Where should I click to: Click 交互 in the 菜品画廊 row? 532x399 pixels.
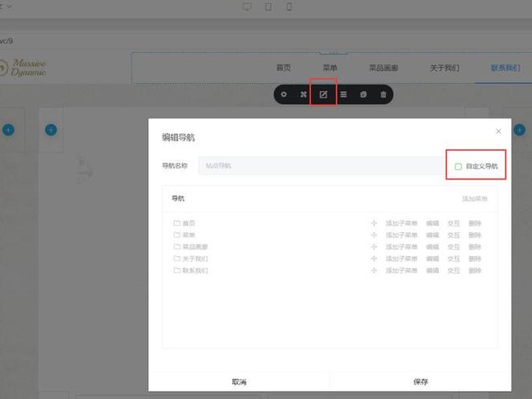(x=454, y=247)
